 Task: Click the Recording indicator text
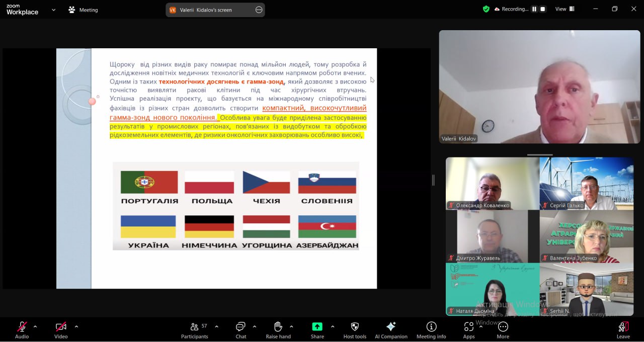[x=515, y=9]
